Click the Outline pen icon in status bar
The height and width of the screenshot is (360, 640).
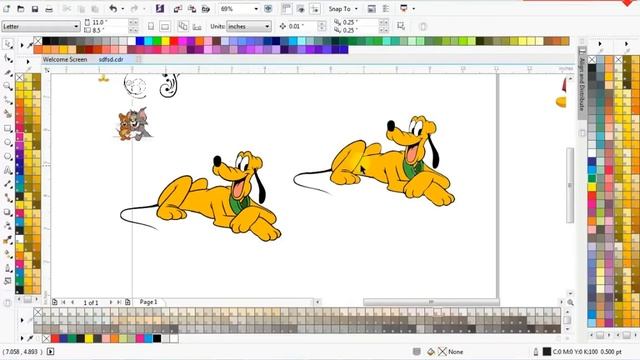[536, 351]
